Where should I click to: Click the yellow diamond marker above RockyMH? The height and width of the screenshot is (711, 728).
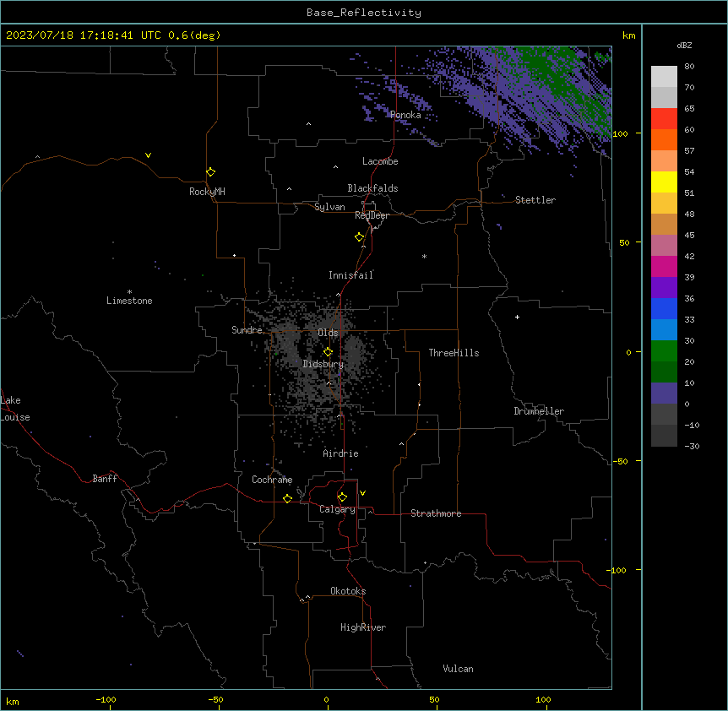[211, 172]
